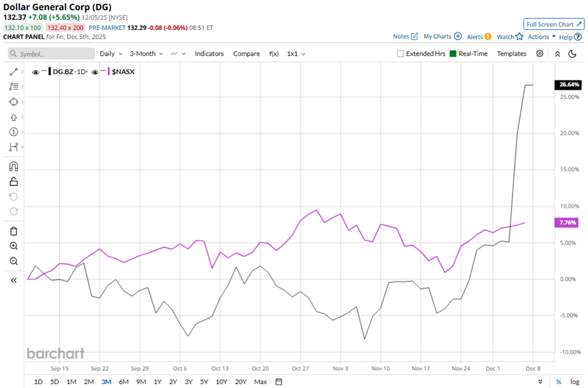Select the shapes polygon drawing tool
The image size is (588, 388).
[x=14, y=102]
